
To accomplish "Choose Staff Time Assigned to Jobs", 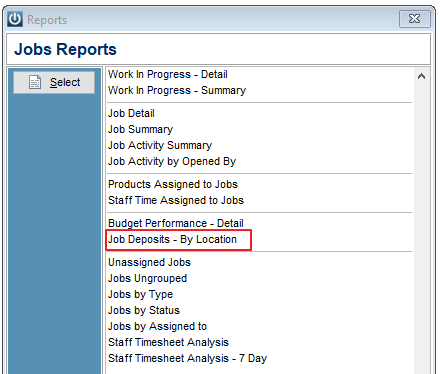I will click(176, 200).
